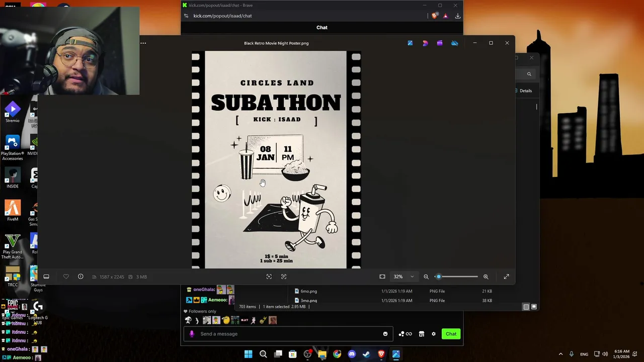Click the Send a message chat field

[289, 334]
